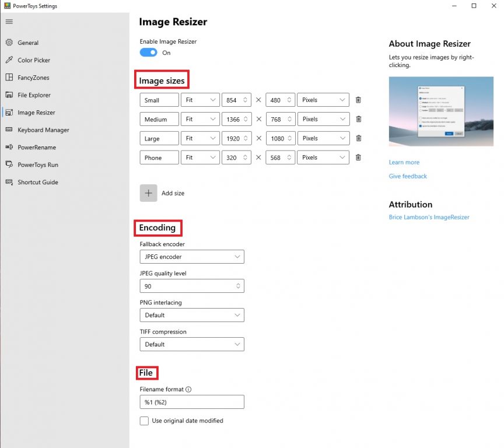Open Shortcut Guide settings
This screenshot has height=448, width=504.
[38, 182]
